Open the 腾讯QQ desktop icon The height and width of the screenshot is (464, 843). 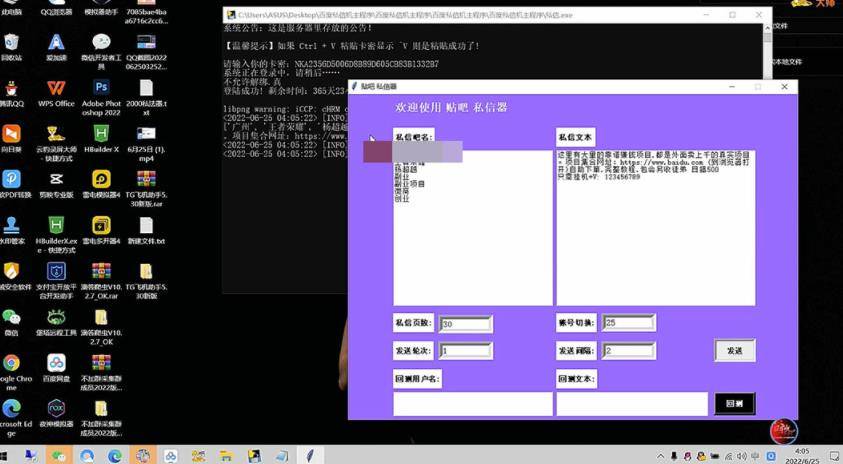coord(11,92)
